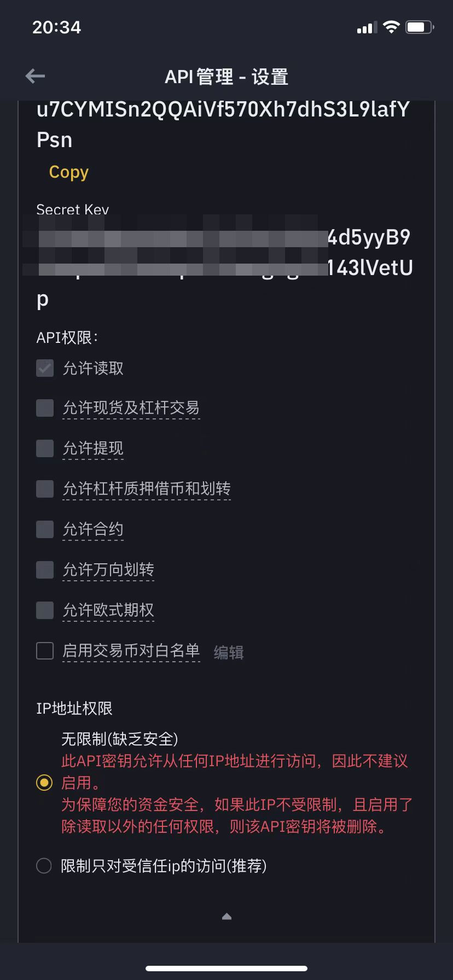Enable 允许欧式期权 checkbox
The width and height of the screenshot is (453, 980).
tap(45, 610)
